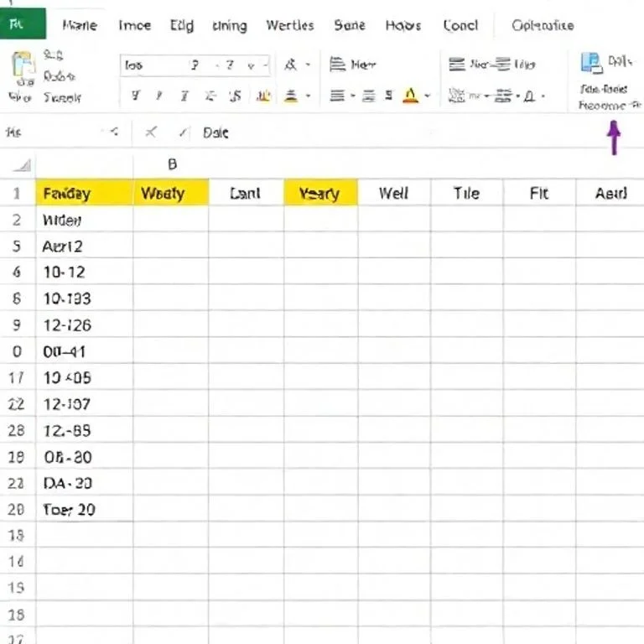The width and height of the screenshot is (644, 644).
Task: Toggle the underlined 'I' formatting icon
Action: [184, 96]
